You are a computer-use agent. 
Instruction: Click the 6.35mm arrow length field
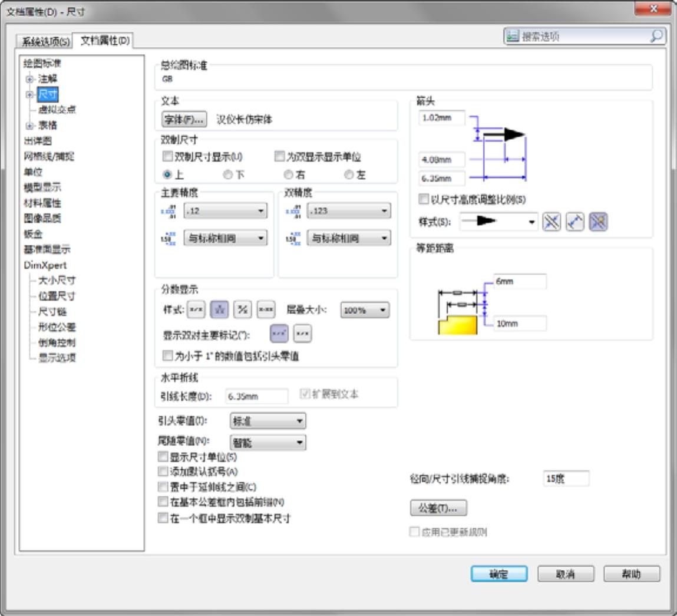(x=442, y=178)
